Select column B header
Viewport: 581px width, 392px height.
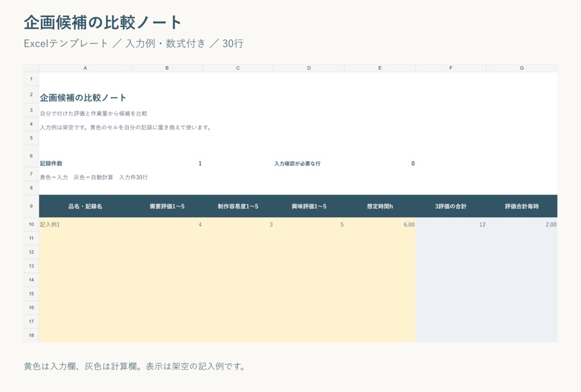click(167, 68)
